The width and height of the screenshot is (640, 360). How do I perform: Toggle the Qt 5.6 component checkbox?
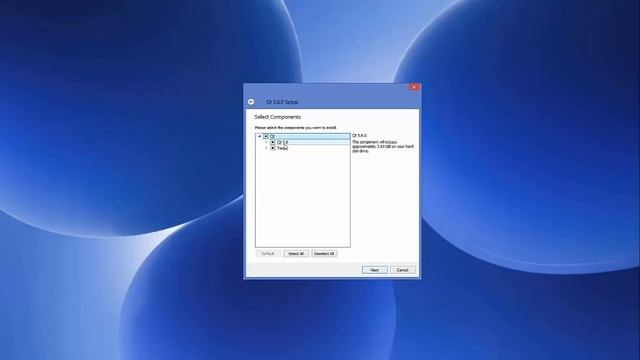(273, 142)
